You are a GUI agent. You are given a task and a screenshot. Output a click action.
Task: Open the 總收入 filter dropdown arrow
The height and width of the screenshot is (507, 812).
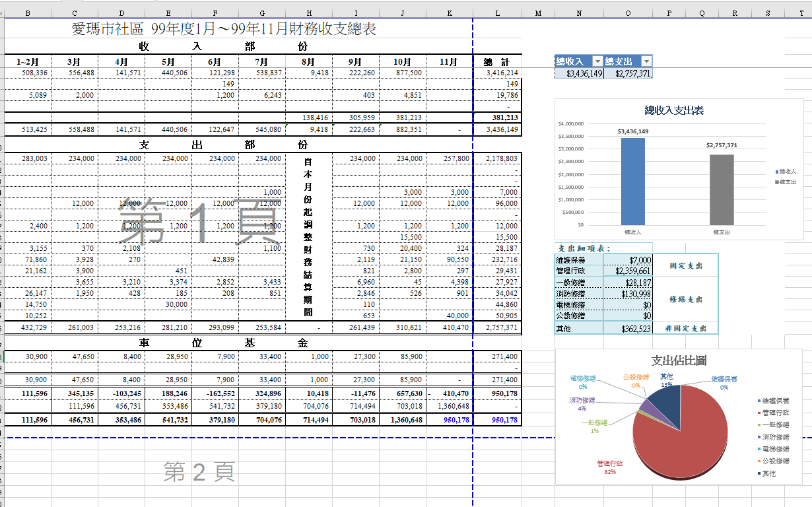[598, 61]
